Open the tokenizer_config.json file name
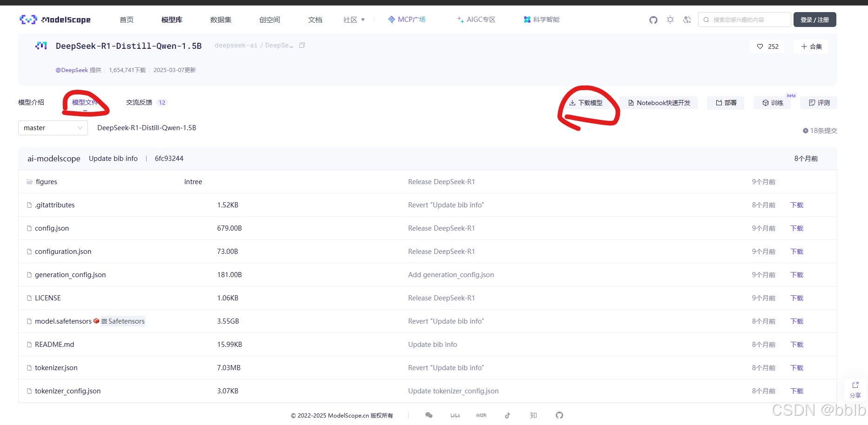 point(68,391)
